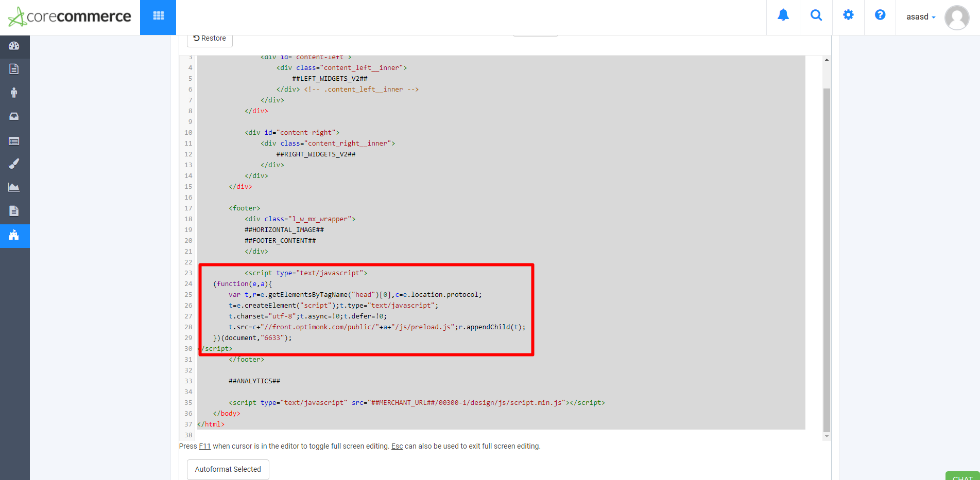
Task: Click the content_left__inner div line
Action: pos(341,68)
